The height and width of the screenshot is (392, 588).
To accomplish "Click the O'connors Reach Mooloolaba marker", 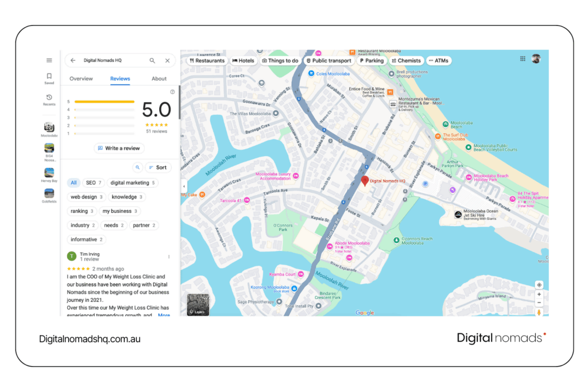I will click(396, 240).
